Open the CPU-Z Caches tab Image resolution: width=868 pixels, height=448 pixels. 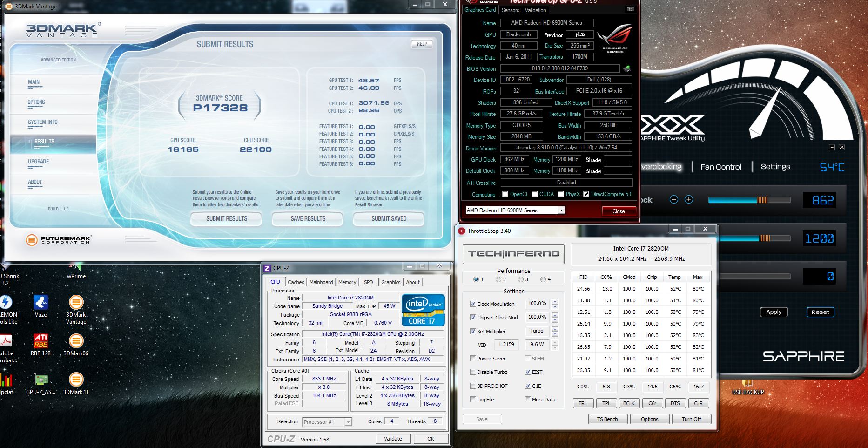click(296, 282)
